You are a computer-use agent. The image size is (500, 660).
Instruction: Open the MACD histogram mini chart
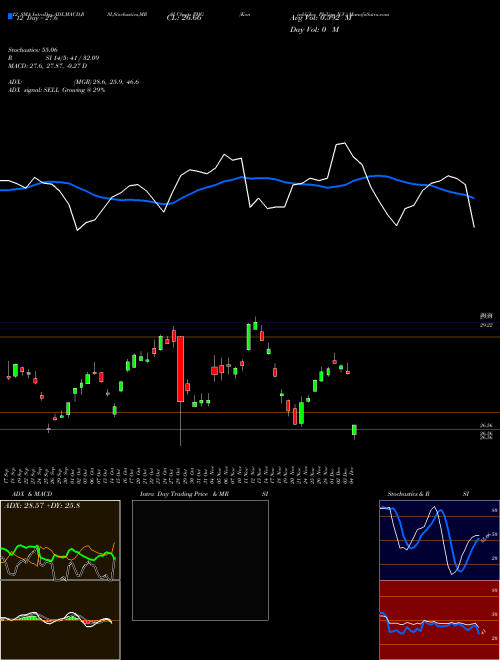pos(60,620)
